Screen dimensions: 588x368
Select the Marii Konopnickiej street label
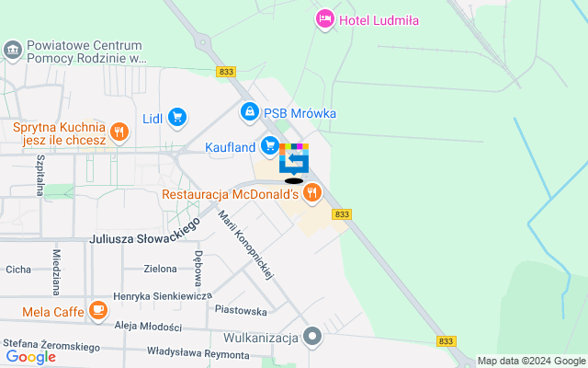(245, 245)
